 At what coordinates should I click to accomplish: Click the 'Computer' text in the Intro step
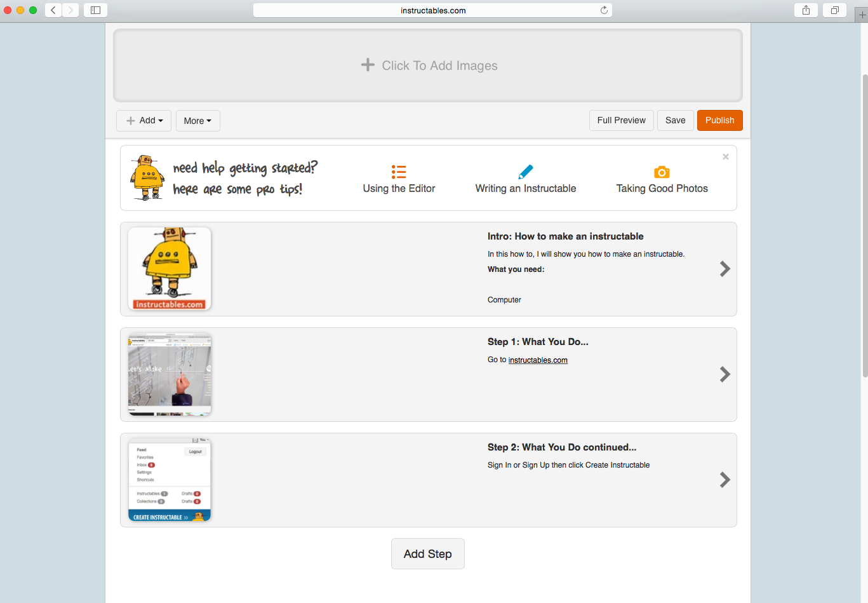504,300
